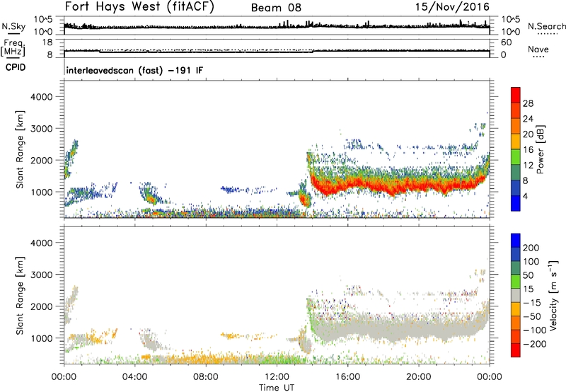
Task: Select the gray -15 to 15 Velocity segment
Action: [516, 296]
